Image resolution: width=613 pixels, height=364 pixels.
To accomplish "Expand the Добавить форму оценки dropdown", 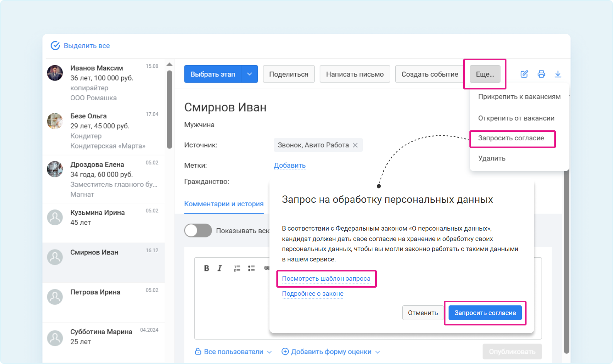I will 331,352.
